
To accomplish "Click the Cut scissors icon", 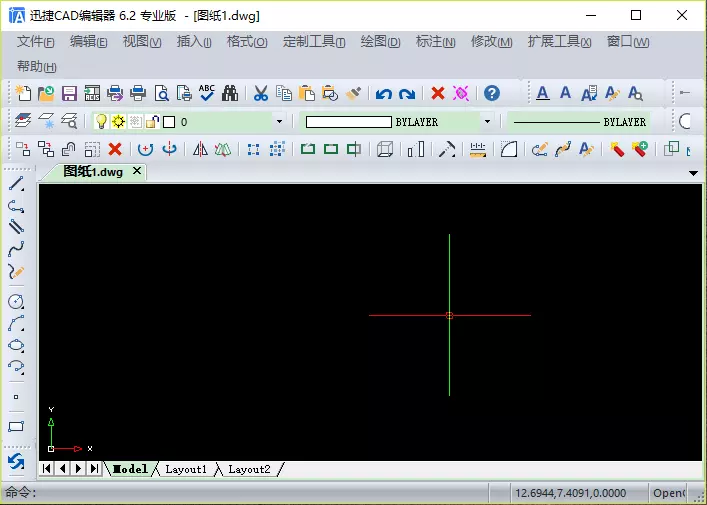I will (x=260, y=93).
